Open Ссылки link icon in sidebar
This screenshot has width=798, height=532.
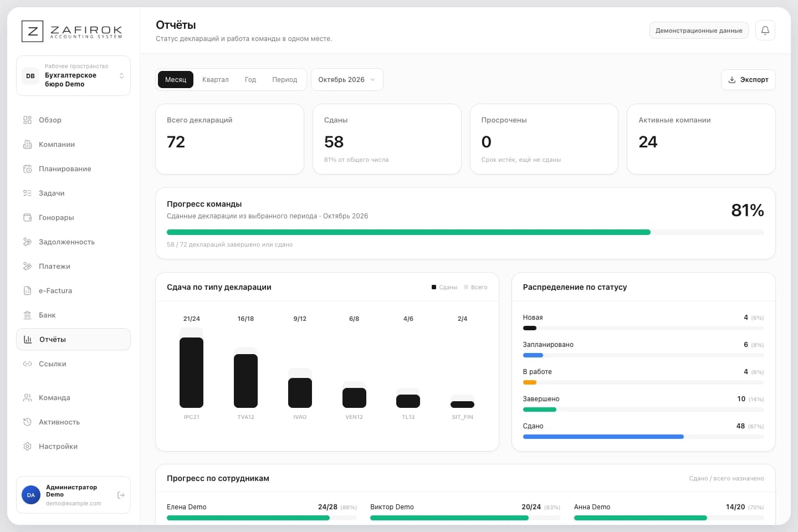pyautogui.click(x=27, y=364)
